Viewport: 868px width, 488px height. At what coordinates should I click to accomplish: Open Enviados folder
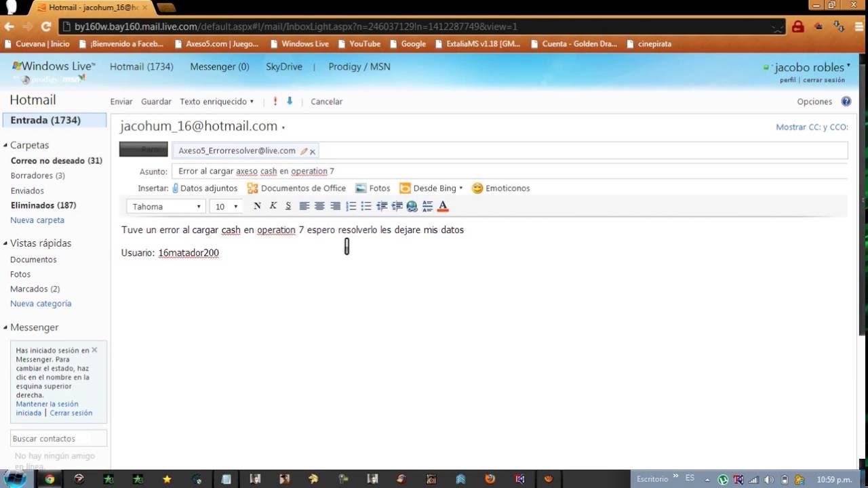tap(27, 190)
